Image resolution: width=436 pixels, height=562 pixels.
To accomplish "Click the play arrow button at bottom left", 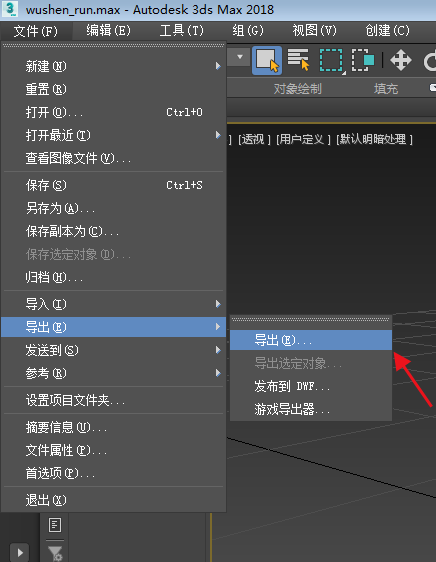I will tap(20, 552).
